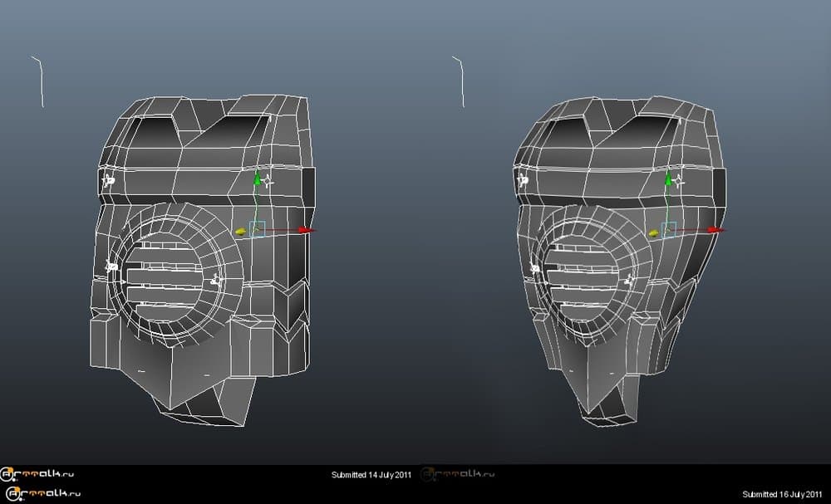Select locator right of left model's round vent
The width and height of the screenshot is (831, 504).
click(x=215, y=281)
